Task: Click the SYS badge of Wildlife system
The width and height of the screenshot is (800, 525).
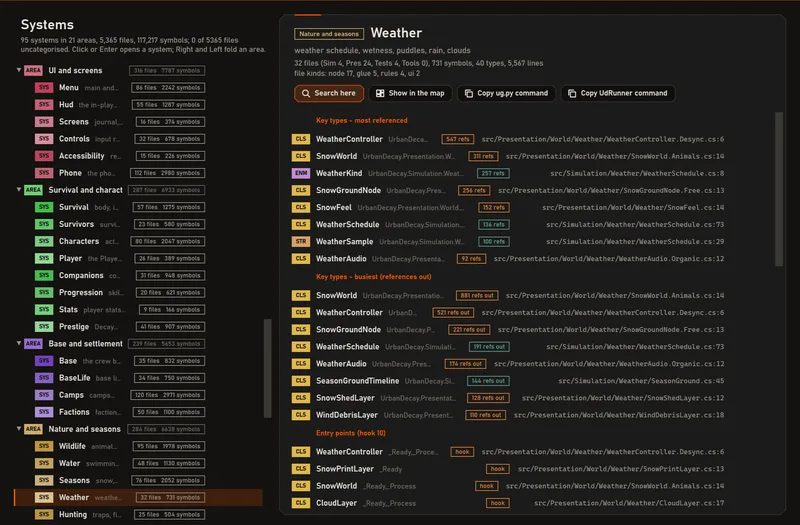Action: 44,446
